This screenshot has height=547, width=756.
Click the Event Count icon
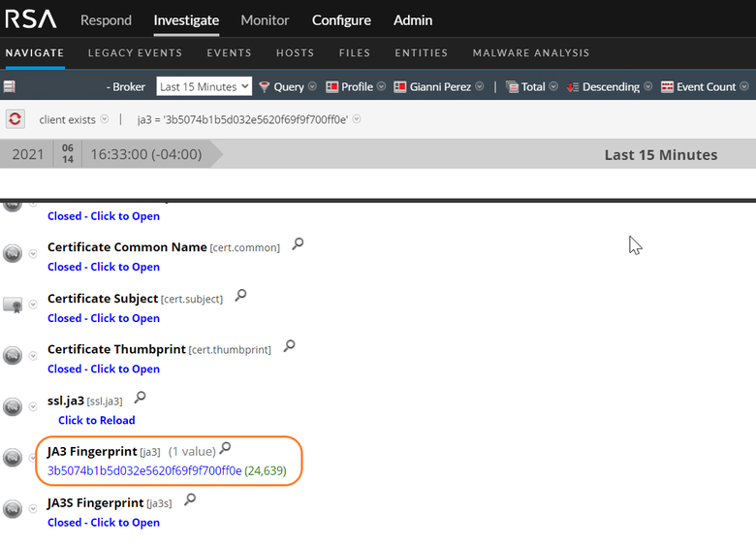tap(667, 87)
